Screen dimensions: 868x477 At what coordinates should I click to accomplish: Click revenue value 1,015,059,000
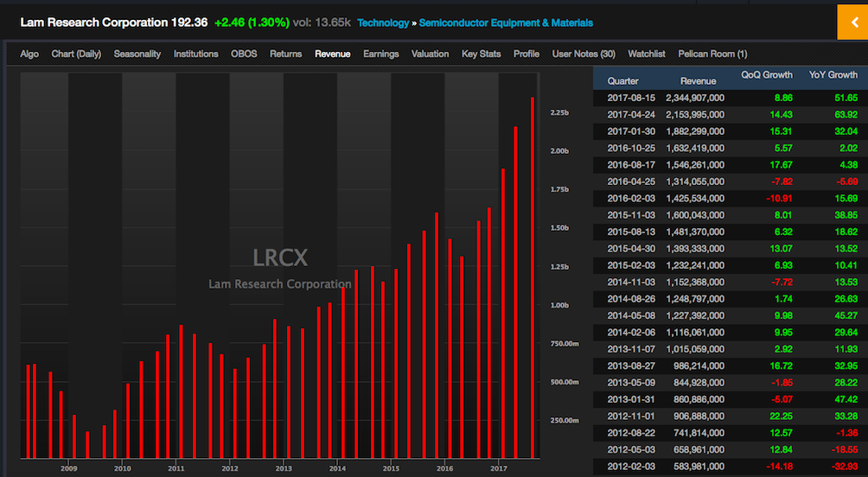click(x=695, y=348)
